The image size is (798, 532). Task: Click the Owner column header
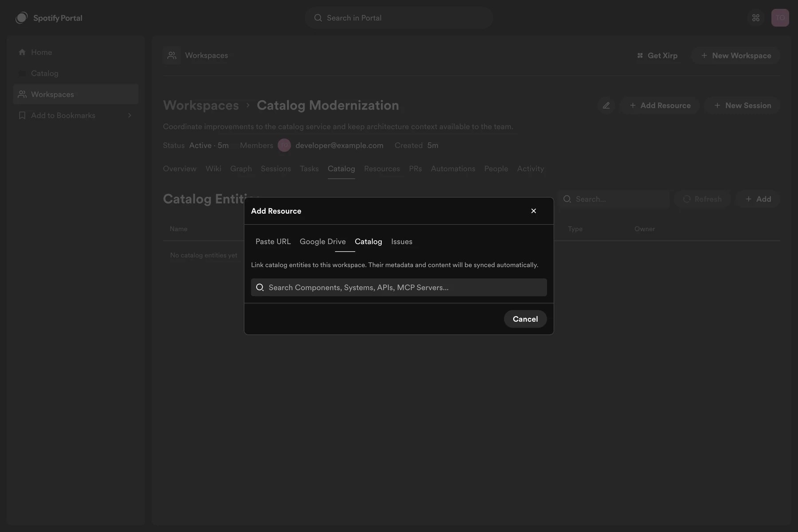[645, 229]
